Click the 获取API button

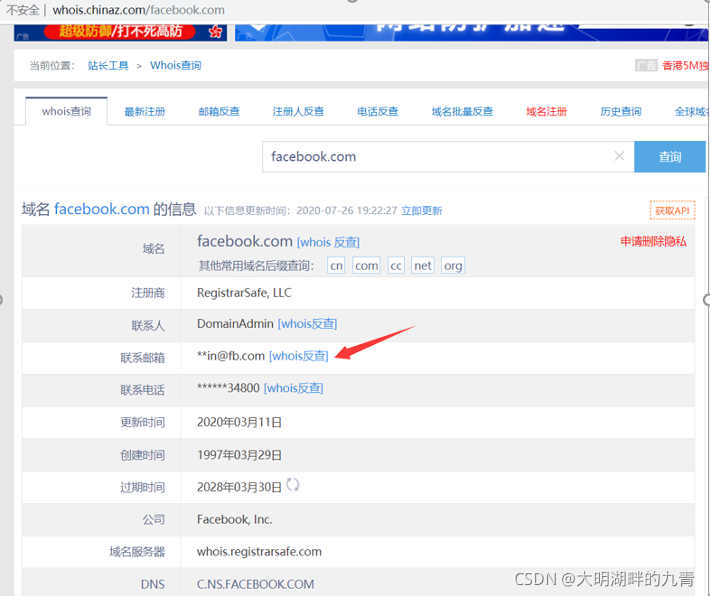(x=672, y=211)
